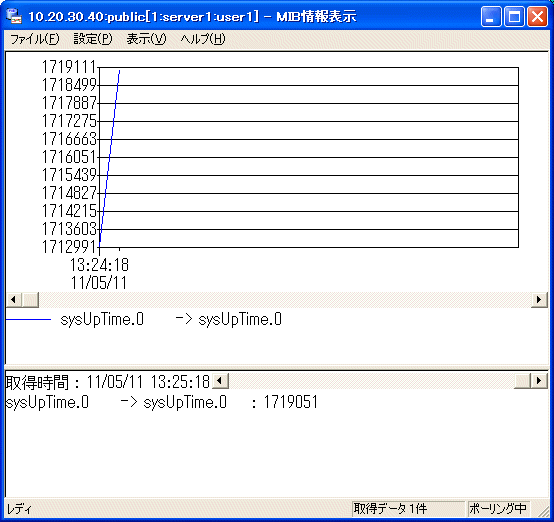
Task: Click the blue sysUpTime.0 legend line
Action: (29, 319)
